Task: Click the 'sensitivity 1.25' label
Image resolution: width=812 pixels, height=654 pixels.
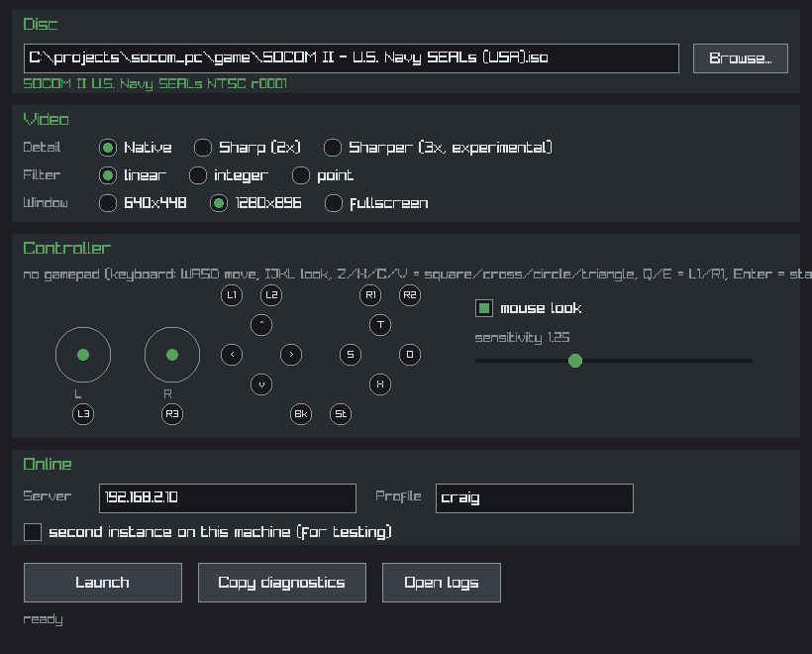Action: point(522,338)
